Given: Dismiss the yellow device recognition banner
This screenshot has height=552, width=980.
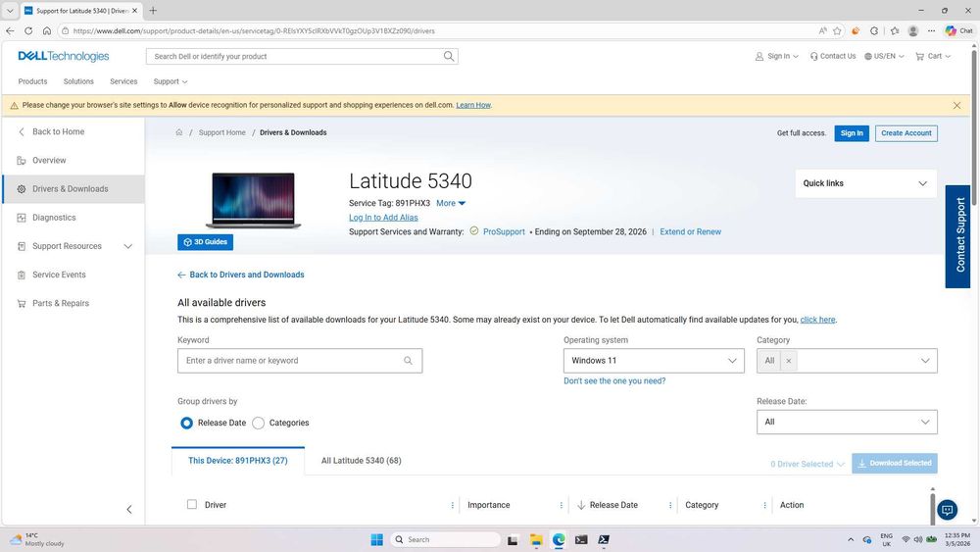Looking at the screenshot, I should coord(956,106).
